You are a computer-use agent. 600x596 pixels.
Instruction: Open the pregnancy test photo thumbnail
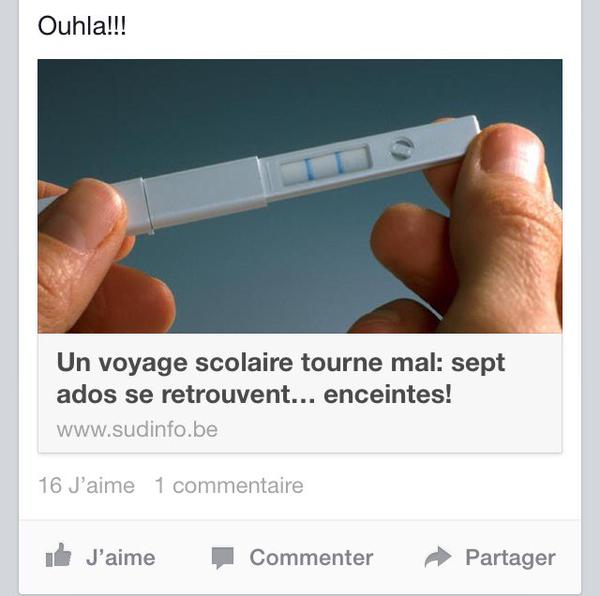(300, 196)
